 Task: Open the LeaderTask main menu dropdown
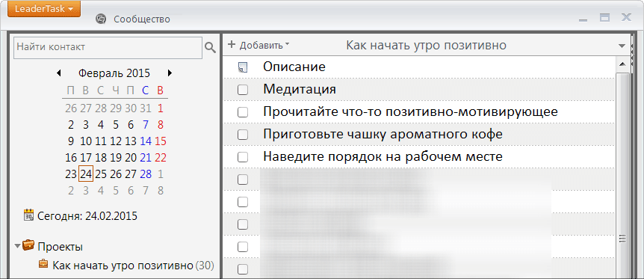click(x=44, y=9)
